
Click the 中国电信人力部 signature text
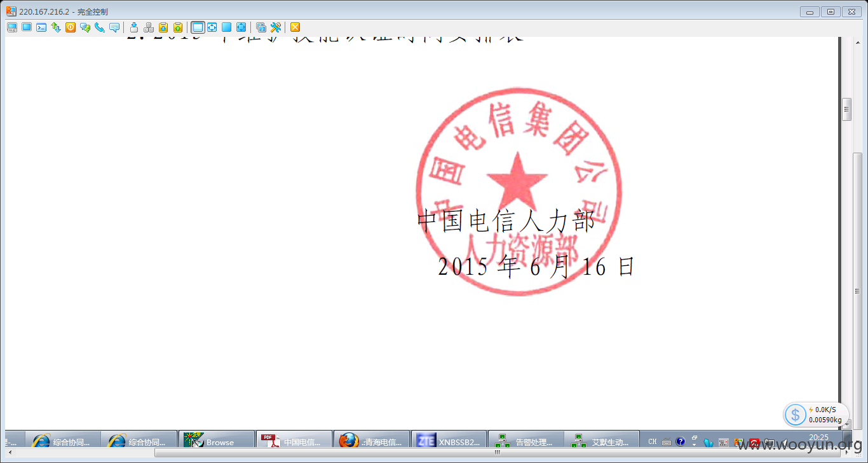click(x=506, y=221)
